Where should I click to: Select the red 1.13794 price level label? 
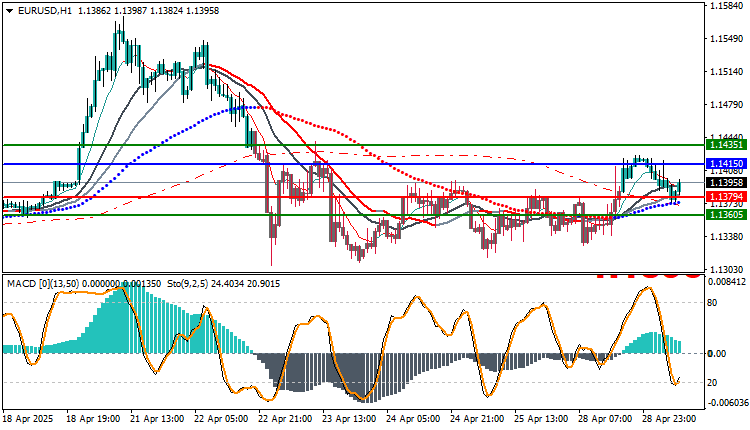point(727,197)
